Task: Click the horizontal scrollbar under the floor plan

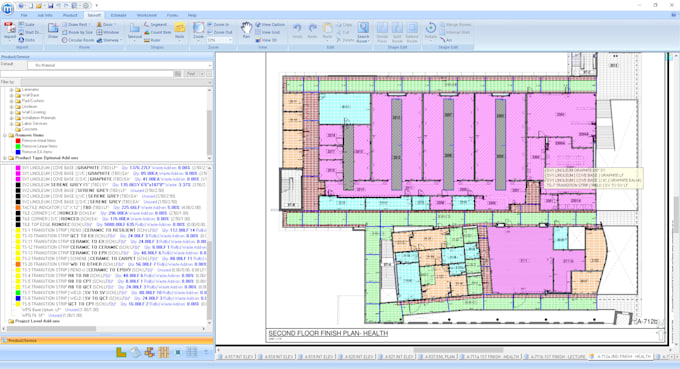Action: click(x=458, y=350)
